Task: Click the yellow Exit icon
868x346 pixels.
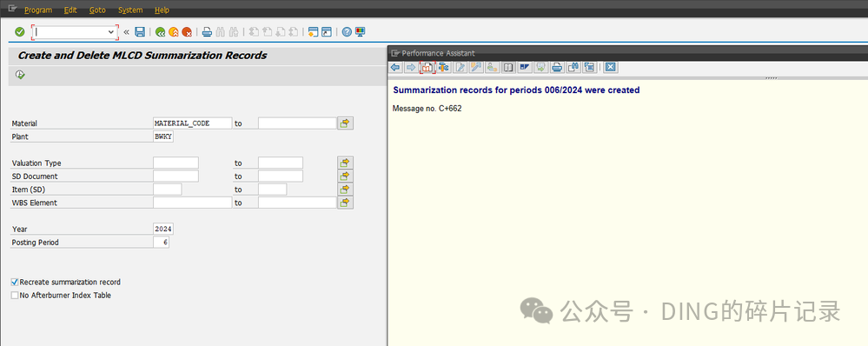Action: click(x=174, y=32)
